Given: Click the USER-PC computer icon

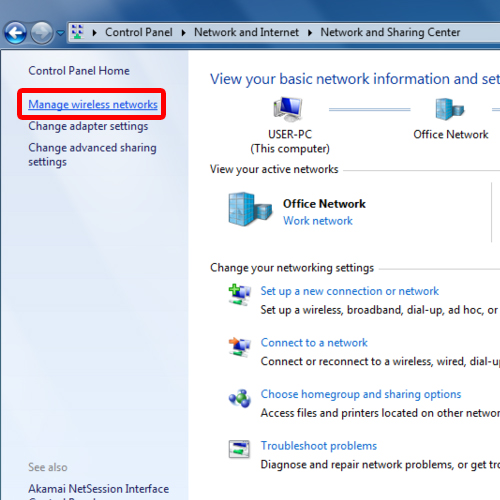Looking at the screenshot, I should tap(288, 109).
